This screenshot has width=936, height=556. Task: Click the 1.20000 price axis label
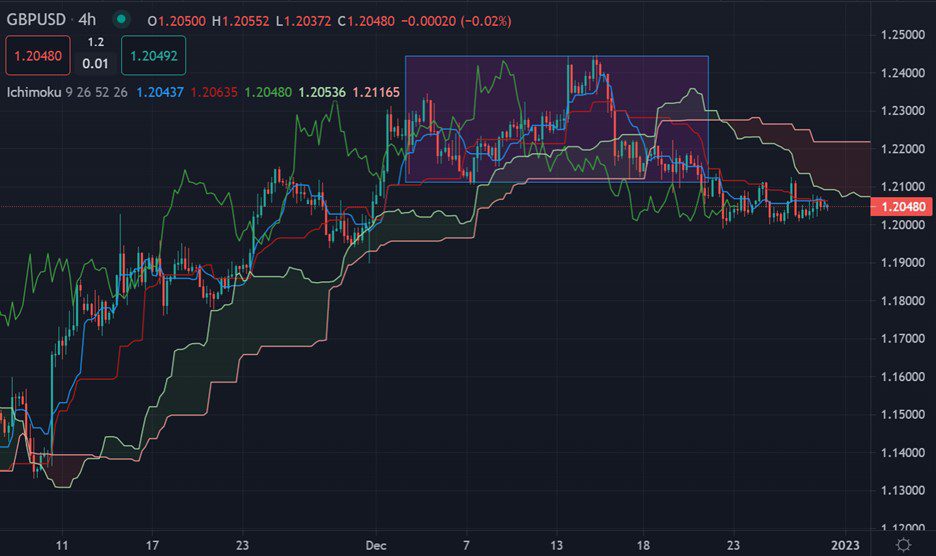tap(903, 225)
